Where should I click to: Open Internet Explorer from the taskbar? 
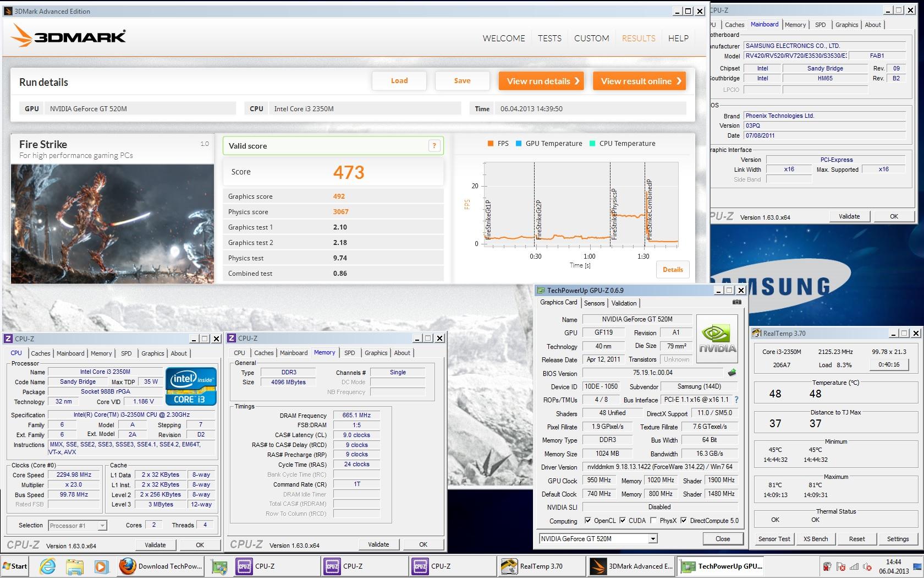coord(48,566)
